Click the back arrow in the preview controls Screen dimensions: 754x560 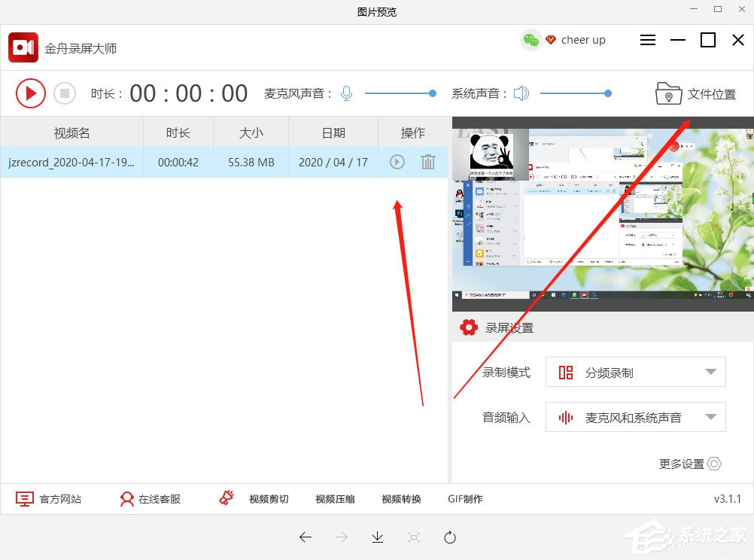pyautogui.click(x=305, y=537)
